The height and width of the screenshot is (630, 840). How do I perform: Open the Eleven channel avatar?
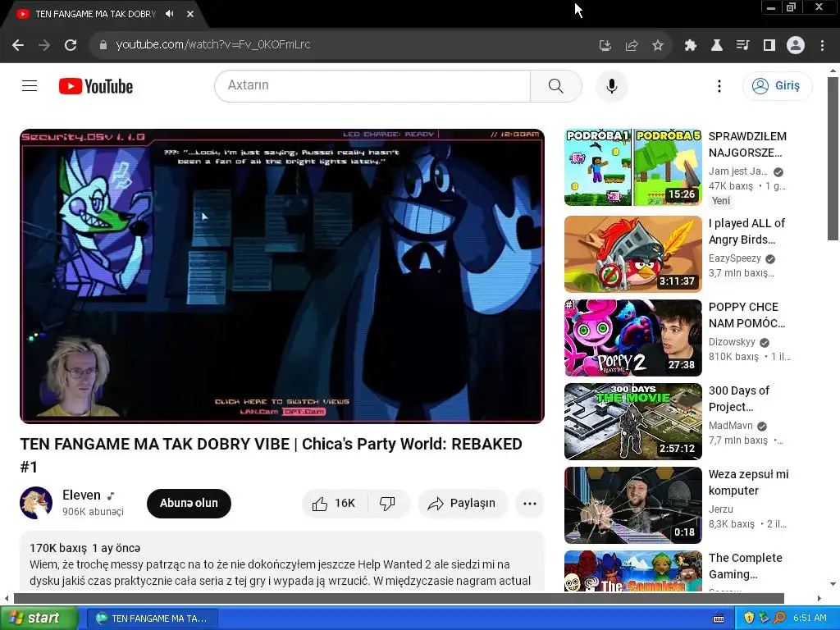[x=36, y=503]
